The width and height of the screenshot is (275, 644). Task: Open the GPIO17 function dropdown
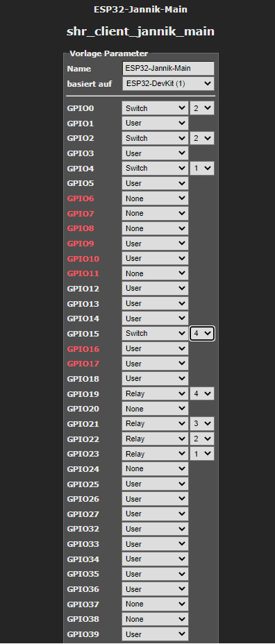[x=156, y=364]
